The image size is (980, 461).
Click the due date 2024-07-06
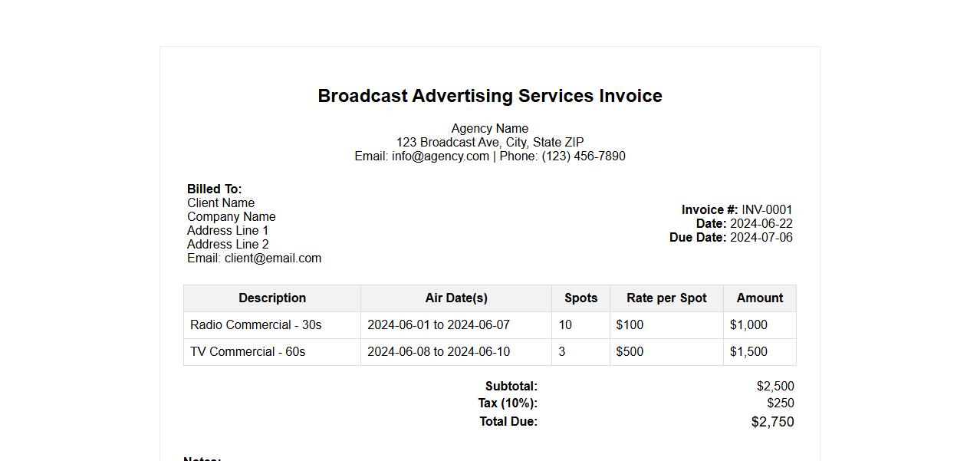[x=761, y=237]
